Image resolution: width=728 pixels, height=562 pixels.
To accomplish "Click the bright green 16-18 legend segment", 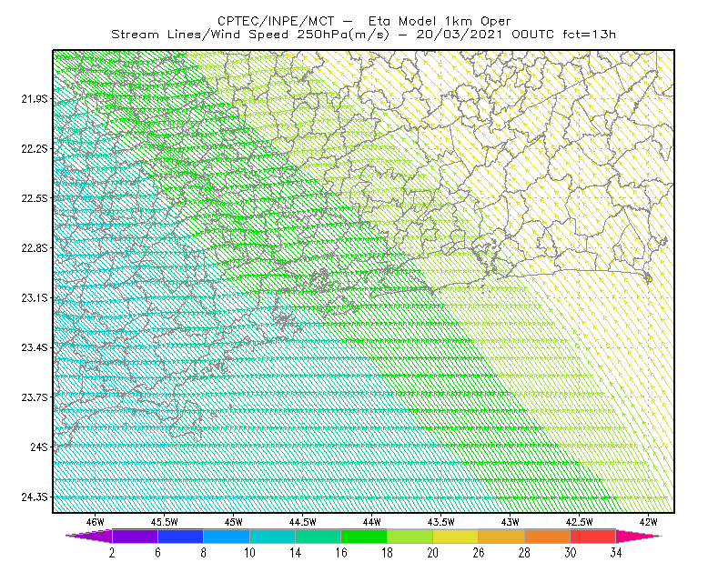I will tap(364, 536).
